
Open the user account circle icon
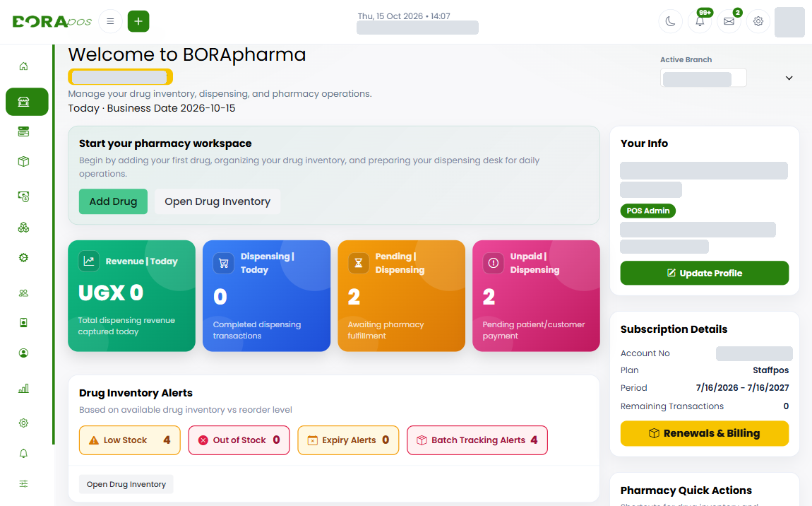point(23,353)
